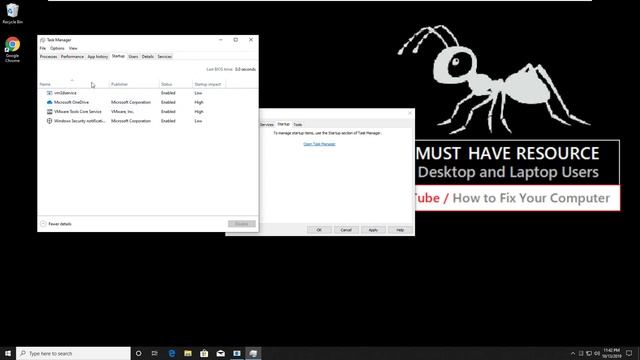The height and width of the screenshot is (360, 640).
Task: Click the Windows Security notification shield icon
Action: click(x=49, y=121)
